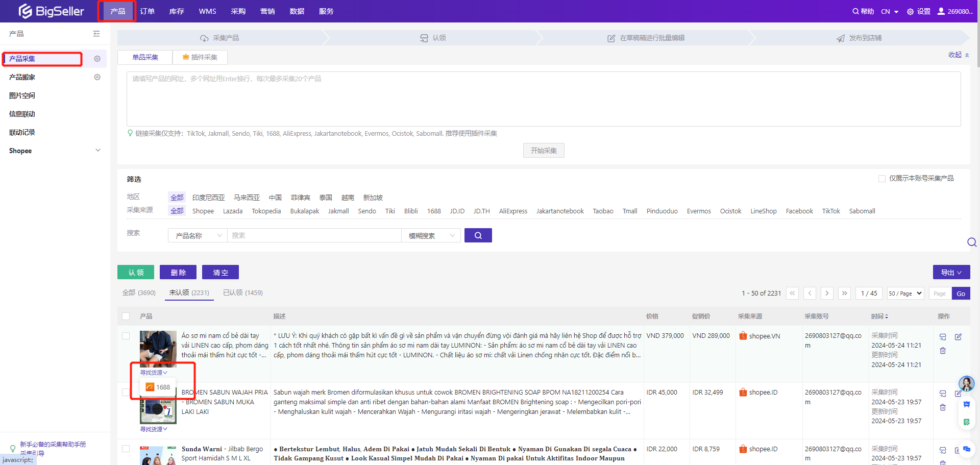Click the 导出 export button
The height and width of the screenshot is (465, 980).
point(951,273)
